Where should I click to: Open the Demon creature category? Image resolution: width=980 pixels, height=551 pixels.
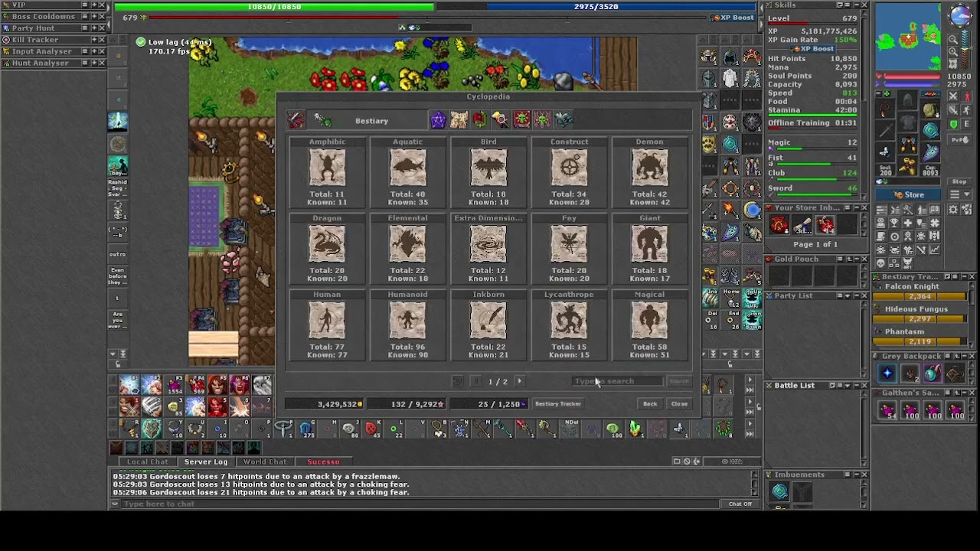[649, 171]
